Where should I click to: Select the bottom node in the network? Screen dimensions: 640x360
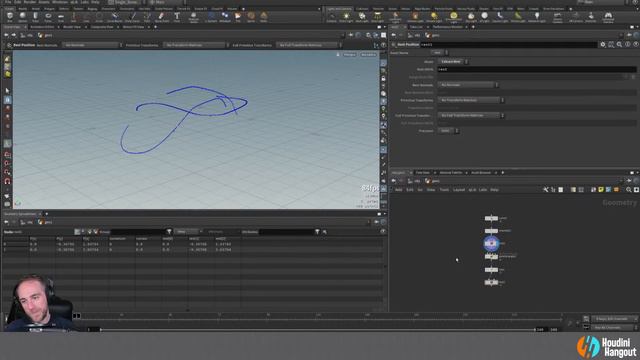tap(491, 282)
